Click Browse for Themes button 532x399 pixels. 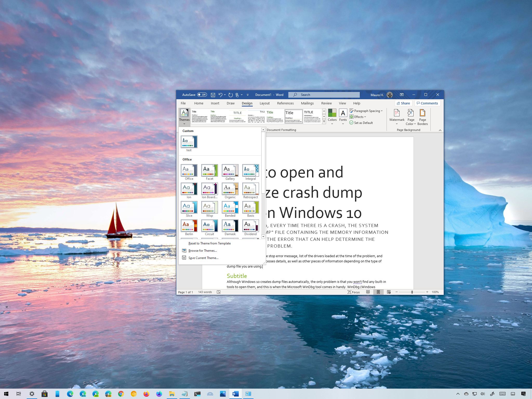[203, 251]
